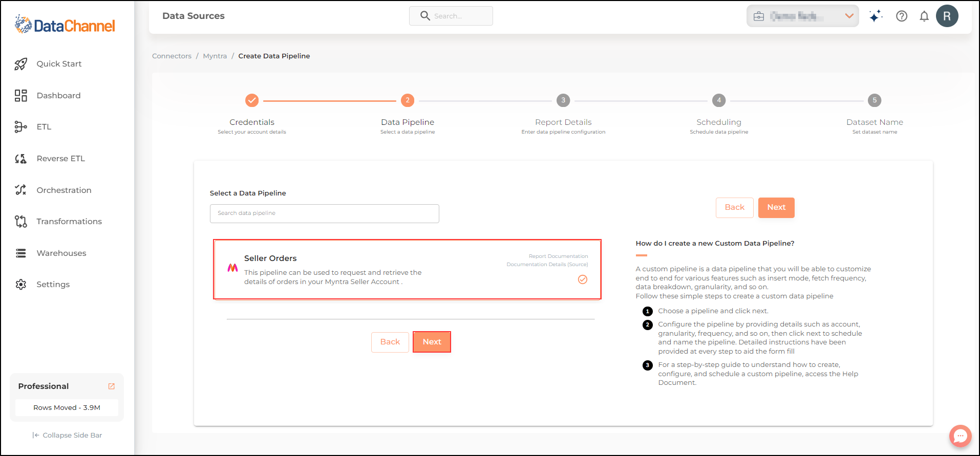This screenshot has width=980, height=456.
Task: Open the help question mark icon
Action: coord(902,16)
